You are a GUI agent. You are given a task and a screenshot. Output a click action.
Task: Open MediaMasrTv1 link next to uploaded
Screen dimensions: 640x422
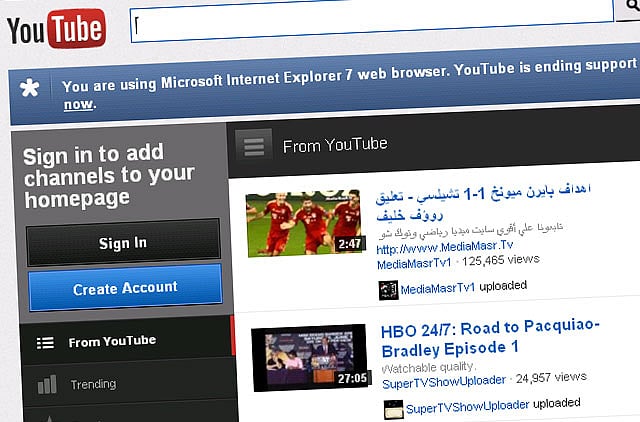tap(438, 289)
